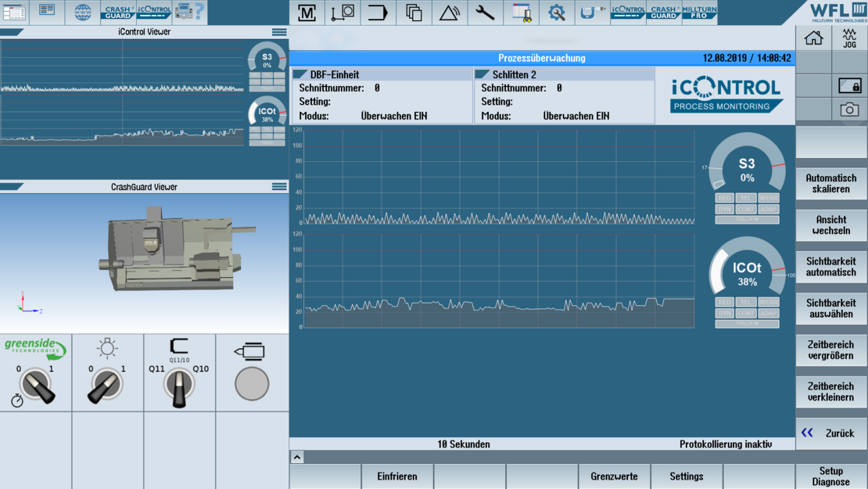The image size is (868, 489).
Task: Open the Home screen icon
Action: pos(813,38)
